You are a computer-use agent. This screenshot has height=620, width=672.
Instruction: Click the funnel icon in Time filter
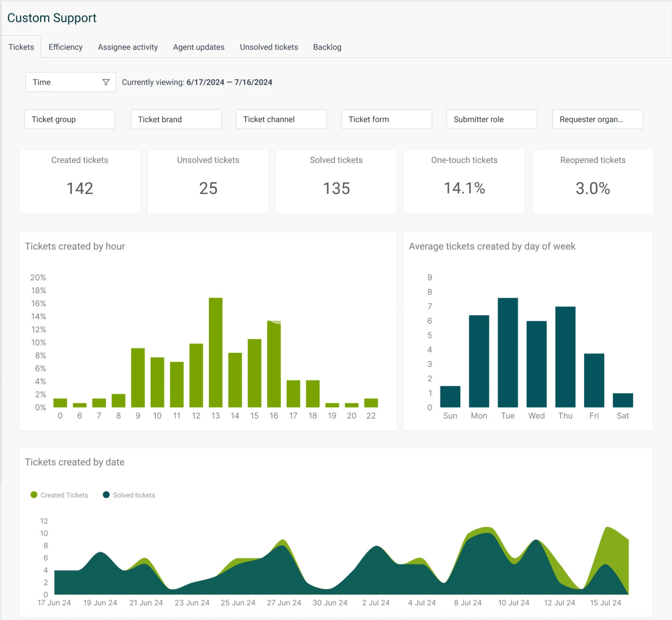(106, 82)
